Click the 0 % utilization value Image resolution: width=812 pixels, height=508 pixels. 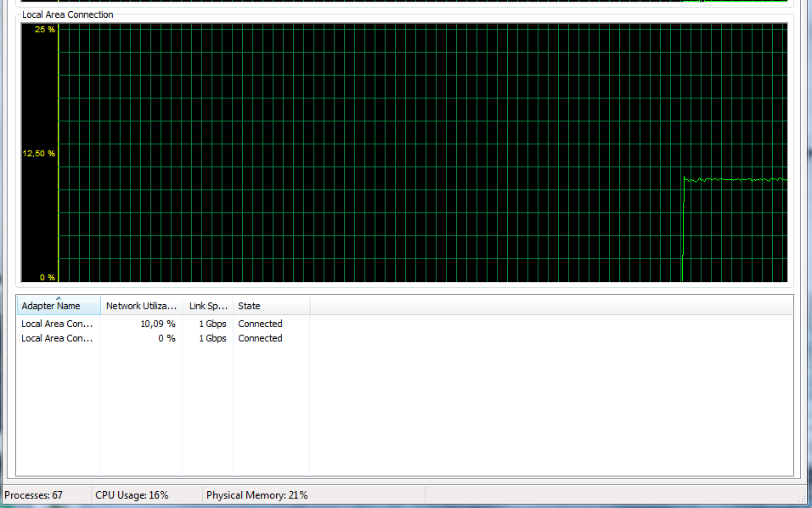pos(166,338)
